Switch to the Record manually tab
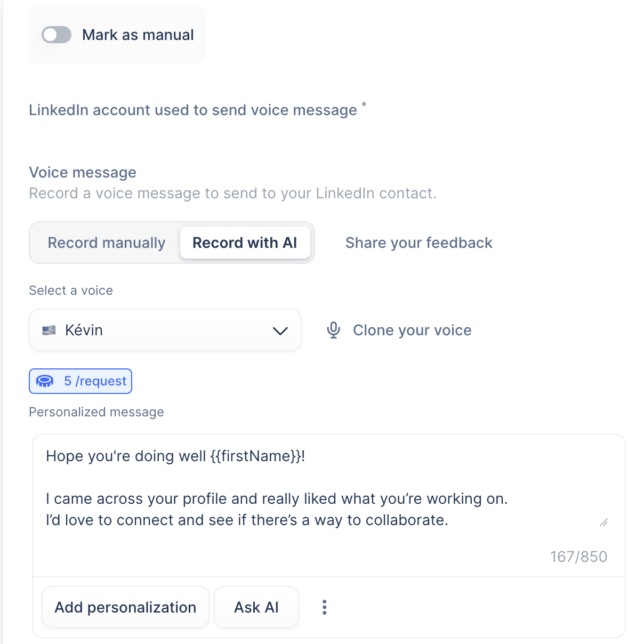This screenshot has height=644, width=644. (106, 243)
